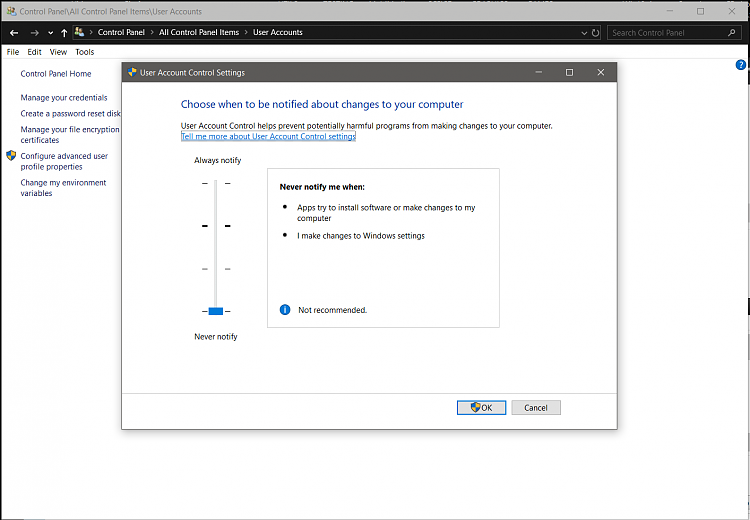Go up one level with Up arrow

(x=64, y=33)
